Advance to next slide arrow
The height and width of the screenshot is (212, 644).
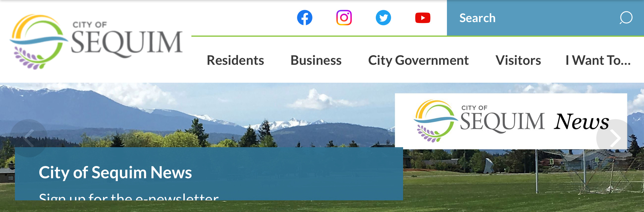(x=615, y=138)
